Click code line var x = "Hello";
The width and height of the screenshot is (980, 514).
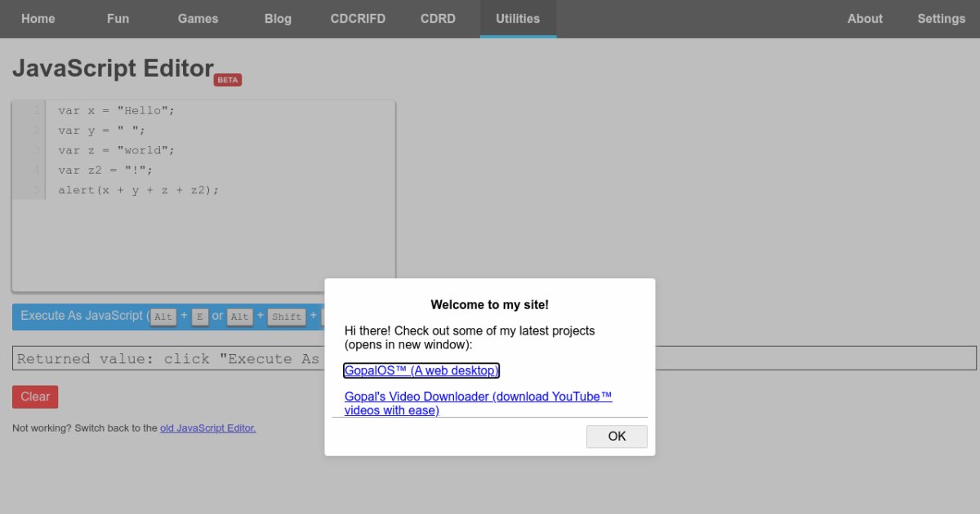coord(116,110)
